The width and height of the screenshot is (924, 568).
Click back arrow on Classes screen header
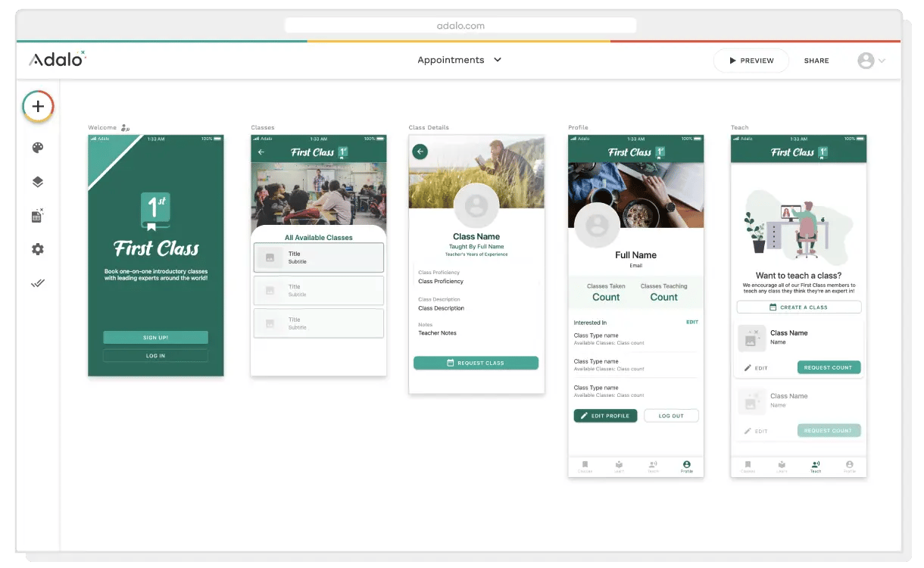[261, 152]
